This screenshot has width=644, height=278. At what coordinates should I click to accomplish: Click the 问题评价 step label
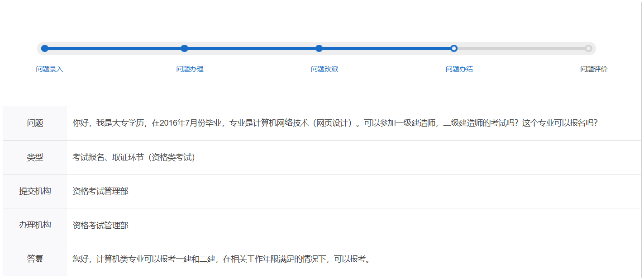click(594, 69)
